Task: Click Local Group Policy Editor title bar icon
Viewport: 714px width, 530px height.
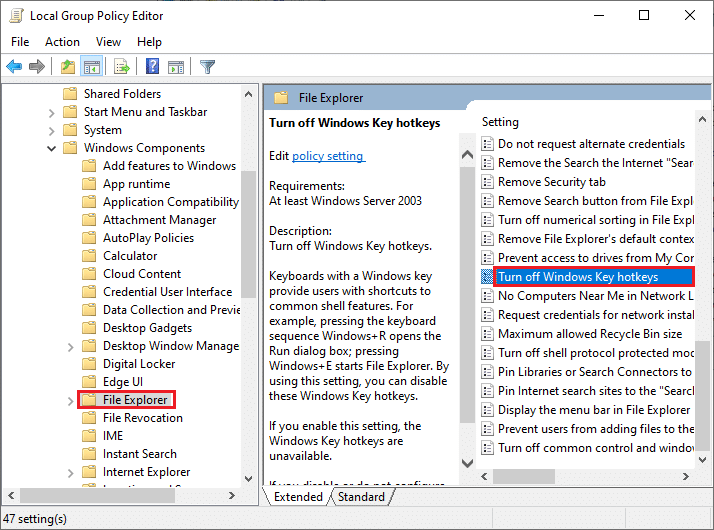Action: pos(17,15)
